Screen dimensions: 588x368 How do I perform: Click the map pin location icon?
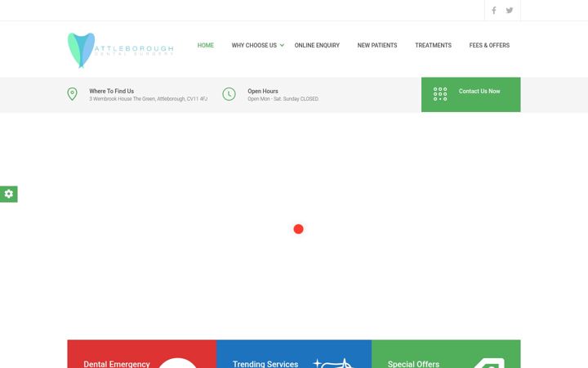point(72,94)
